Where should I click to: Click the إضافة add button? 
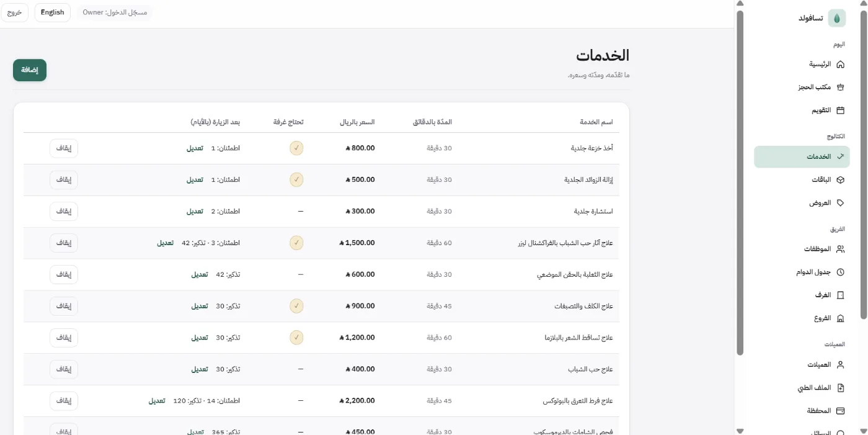coord(30,70)
